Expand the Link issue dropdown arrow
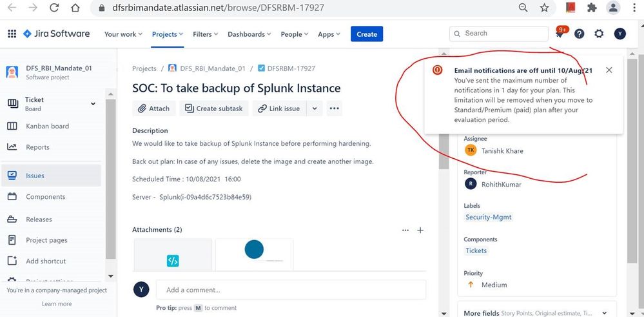 [315, 108]
